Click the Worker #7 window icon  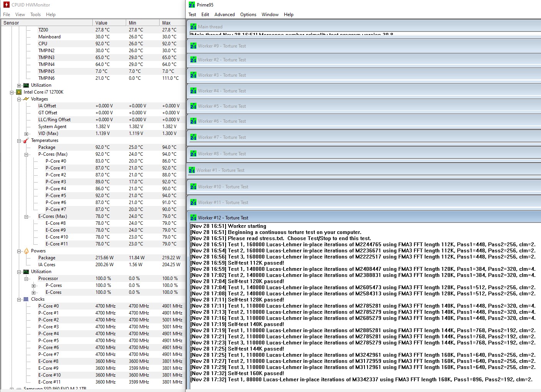193,137
